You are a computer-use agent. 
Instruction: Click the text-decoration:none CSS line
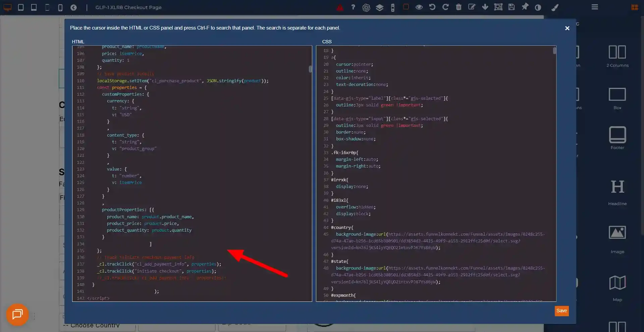(x=362, y=85)
